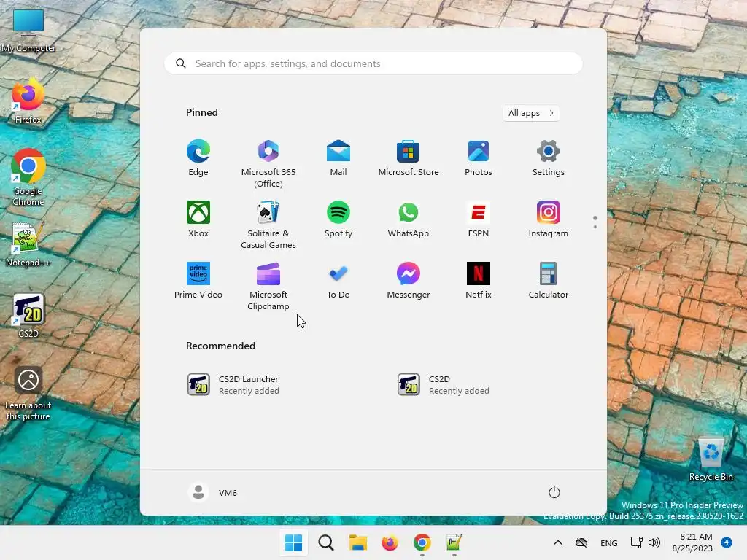Viewport: 747px width, 560px height.
Task: Launch Instagram from the Start menu
Action: [x=549, y=219]
